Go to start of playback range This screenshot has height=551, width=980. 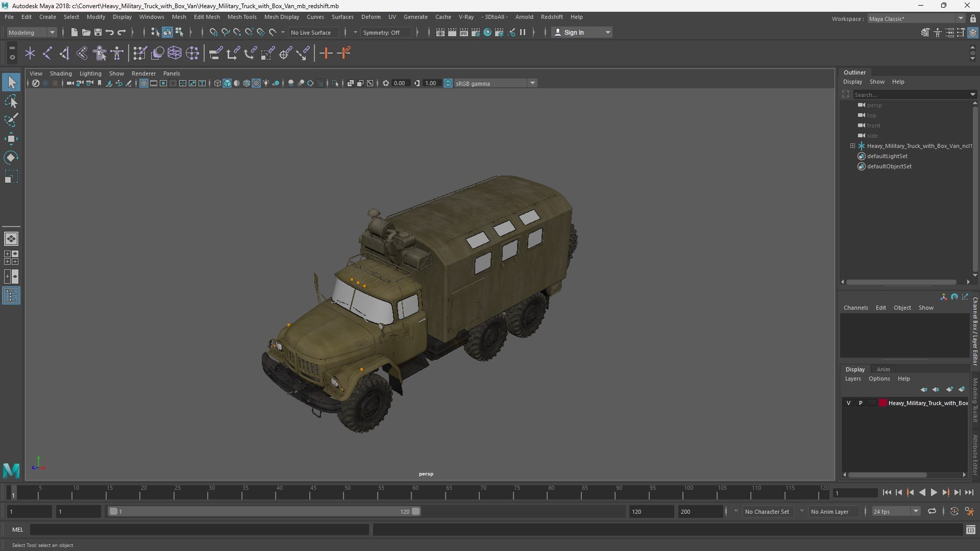click(x=887, y=493)
